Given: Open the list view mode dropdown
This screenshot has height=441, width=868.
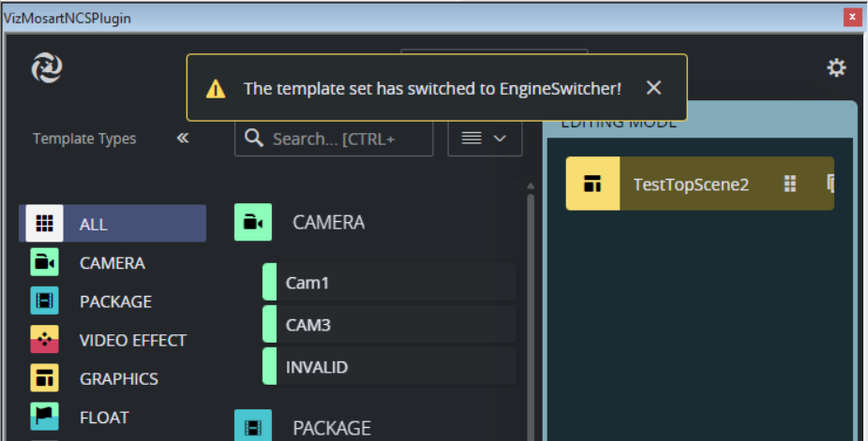Looking at the screenshot, I should [485, 139].
